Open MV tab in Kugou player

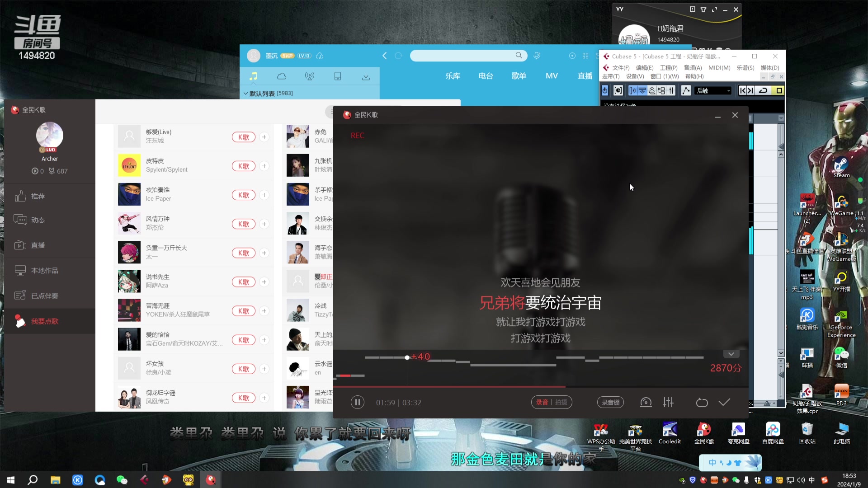click(x=552, y=76)
